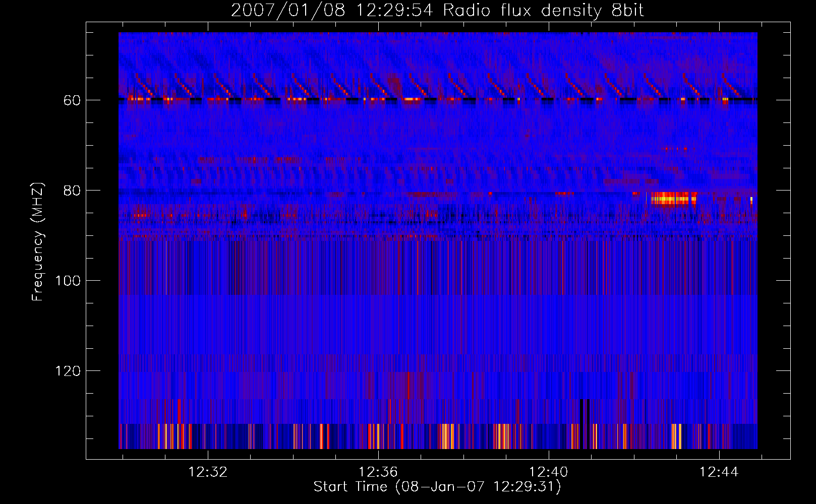Viewport: 816px width, 504px height.
Task: Click the 12:40 time tick label
Action: [548, 472]
